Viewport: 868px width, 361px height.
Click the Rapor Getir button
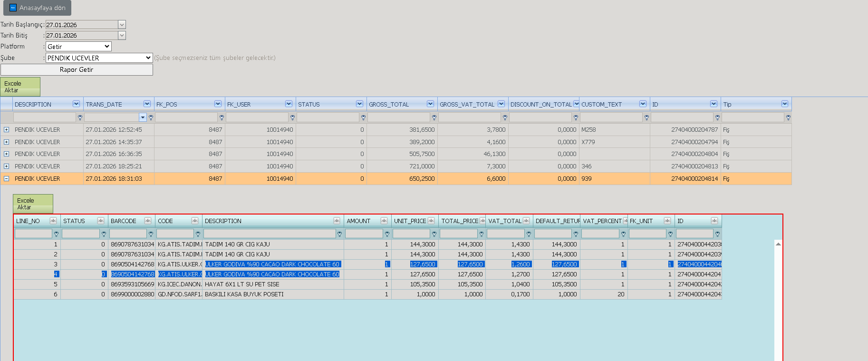pyautogui.click(x=77, y=69)
